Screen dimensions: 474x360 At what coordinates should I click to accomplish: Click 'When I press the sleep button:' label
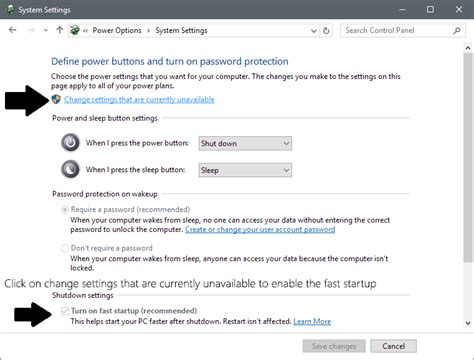135,170
